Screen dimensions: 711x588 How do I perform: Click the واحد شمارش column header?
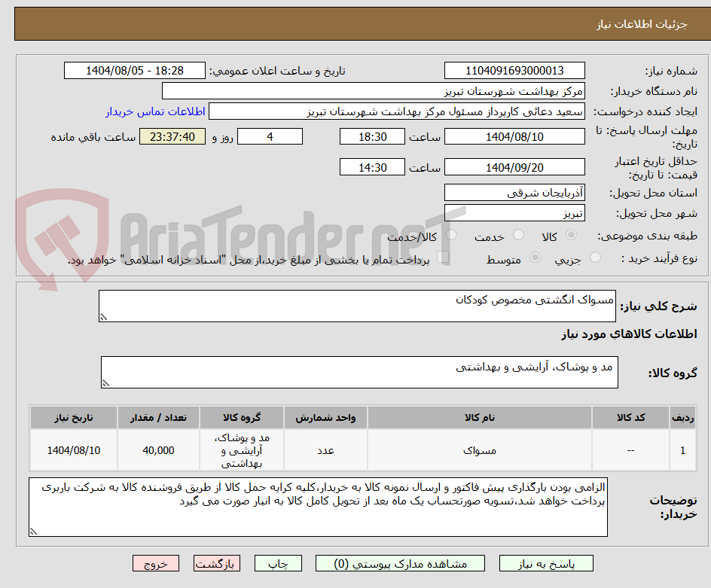pos(325,418)
